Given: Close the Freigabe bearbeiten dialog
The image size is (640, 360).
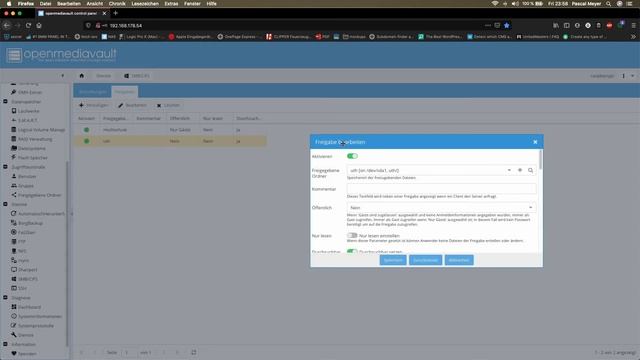Looking at the screenshot, I should click(535, 142).
